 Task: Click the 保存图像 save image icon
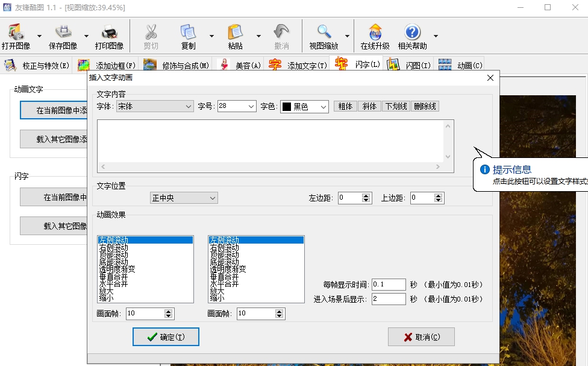(63, 32)
